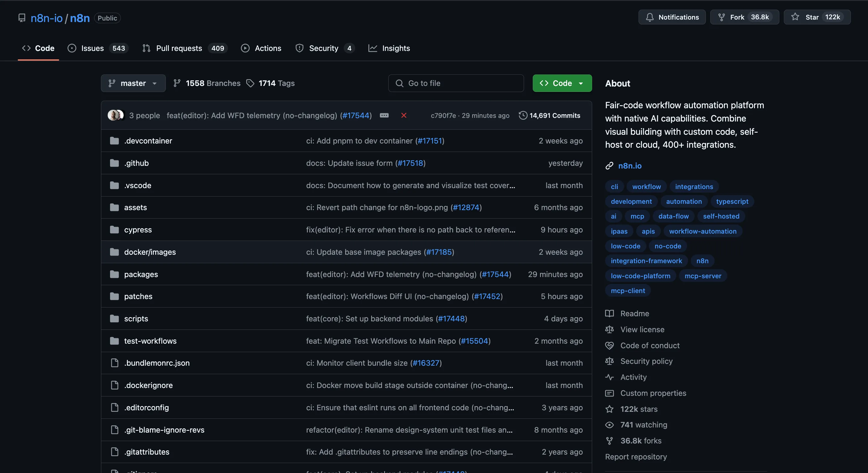The image size is (868, 473).
Task: Click the low-code-platform topic tag
Action: click(x=640, y=276)
